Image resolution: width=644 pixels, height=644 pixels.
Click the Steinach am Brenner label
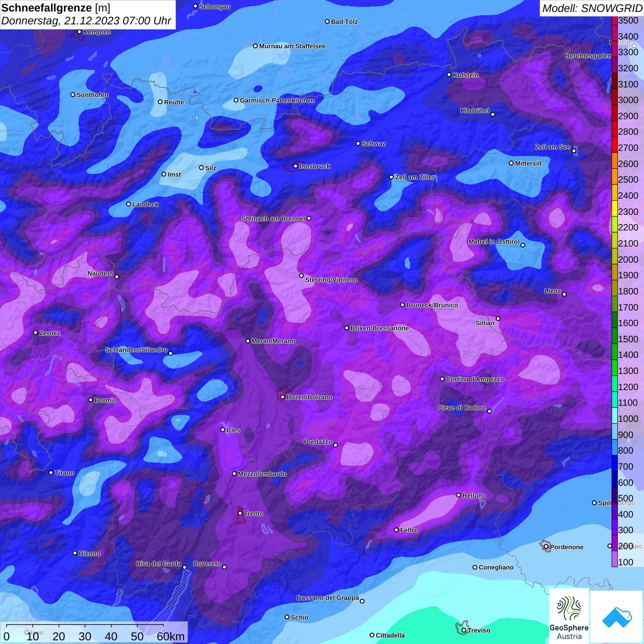(x=273, y=218)
